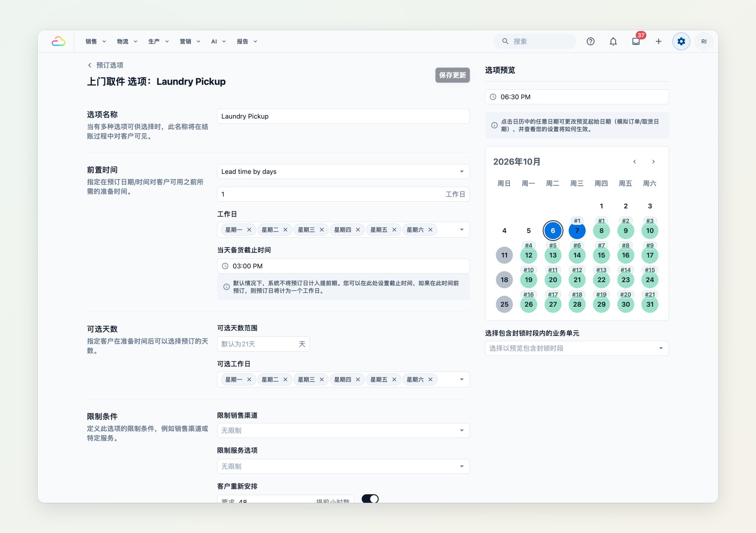Image resolution: width=756 pixels, height=533 pixels.
Task: Remove 星期五 tag from 可选工作日
Action: click(394, 379)
